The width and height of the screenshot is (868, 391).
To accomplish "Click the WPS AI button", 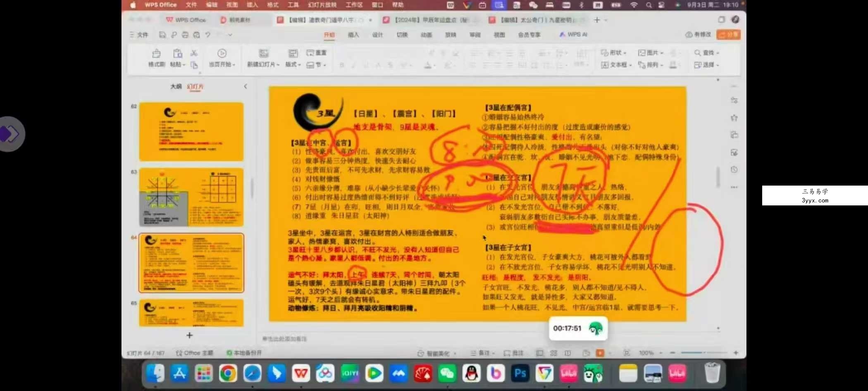I will click(573, 35).
